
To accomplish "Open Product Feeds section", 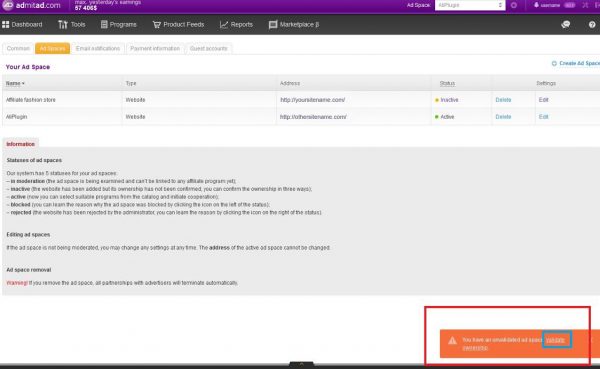I will [x=178, y=24].
